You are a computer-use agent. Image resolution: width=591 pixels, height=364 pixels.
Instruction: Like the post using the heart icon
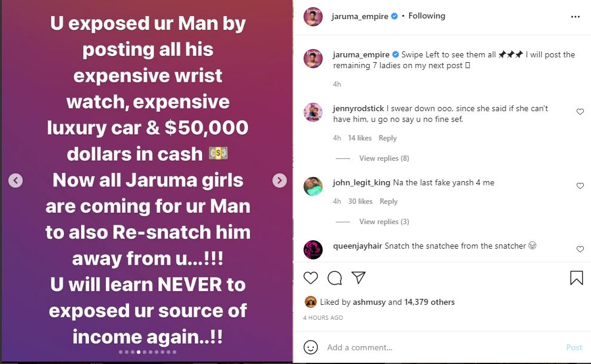[311, 278]
